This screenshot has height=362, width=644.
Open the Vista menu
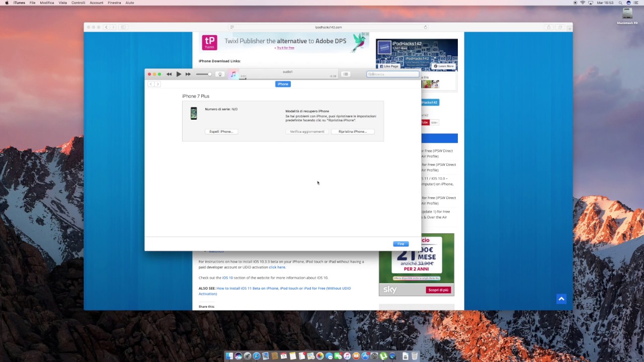coord(63,3)
